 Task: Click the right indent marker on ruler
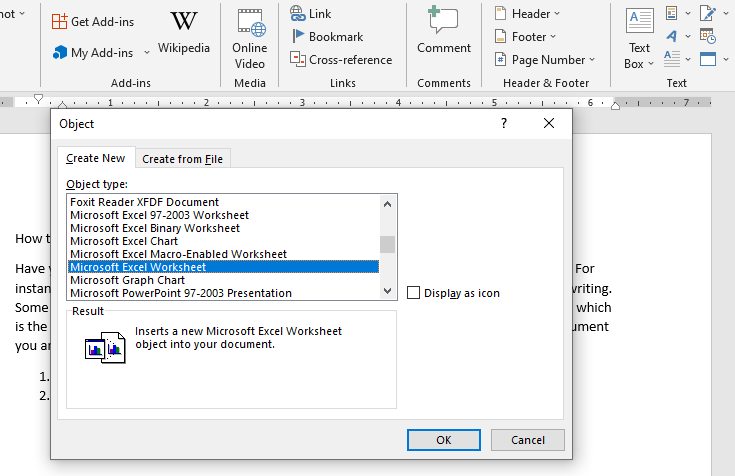(x=615, y=106)
